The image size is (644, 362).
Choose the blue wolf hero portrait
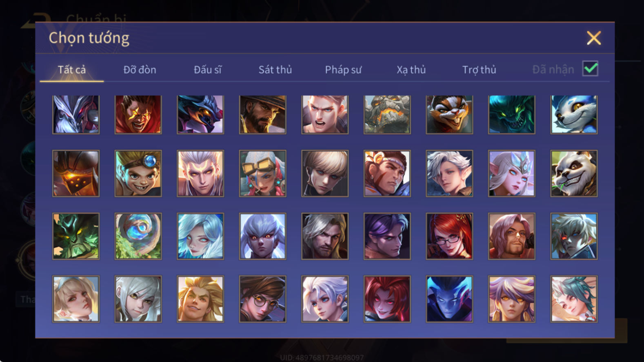[x=574, y=115]
